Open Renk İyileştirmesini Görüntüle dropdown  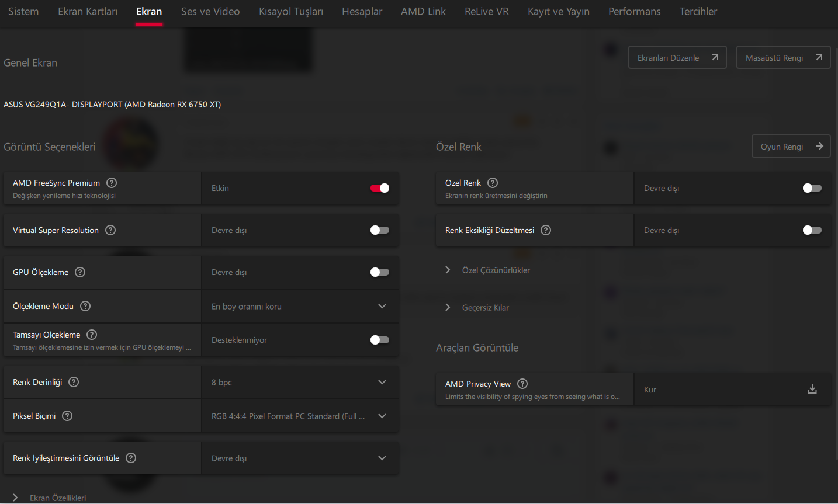click(x=300, y=458)
